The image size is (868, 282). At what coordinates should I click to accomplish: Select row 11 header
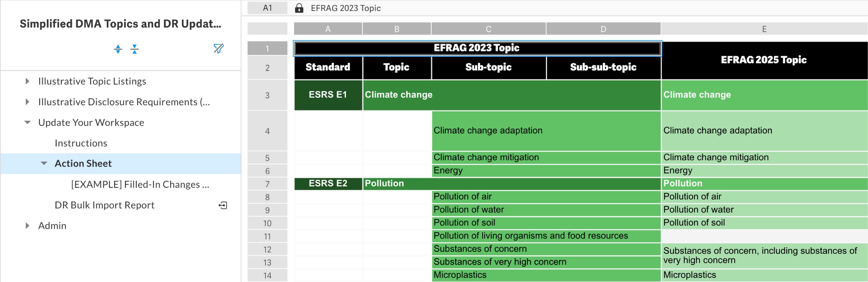coord(267,236)
